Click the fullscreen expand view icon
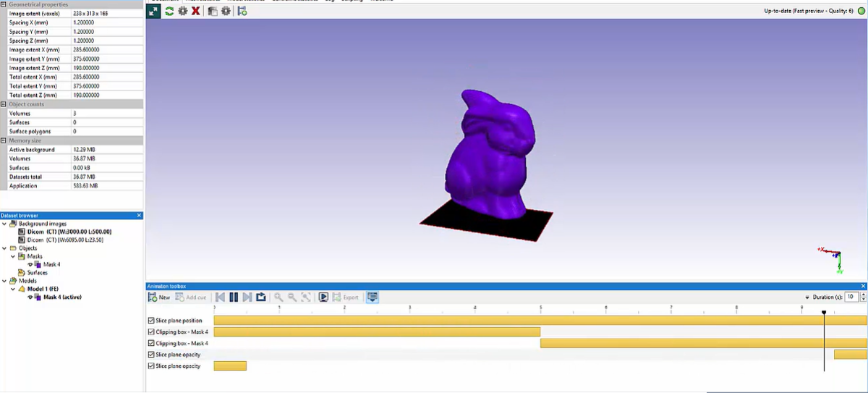This screenshot has width=868, height=393. pos(154,12)
